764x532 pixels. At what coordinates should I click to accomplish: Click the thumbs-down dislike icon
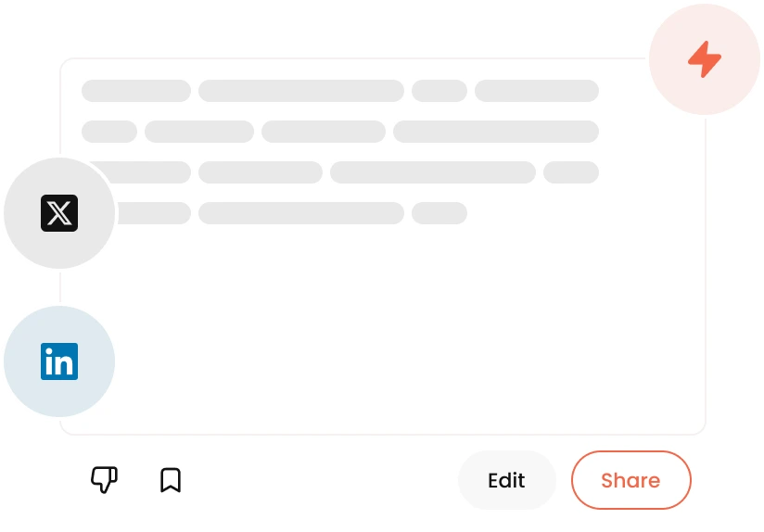tap(104, 480)
